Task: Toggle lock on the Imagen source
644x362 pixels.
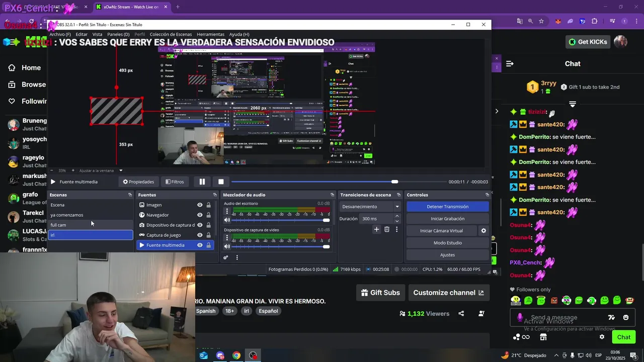Action: click(x=209, y=205)
